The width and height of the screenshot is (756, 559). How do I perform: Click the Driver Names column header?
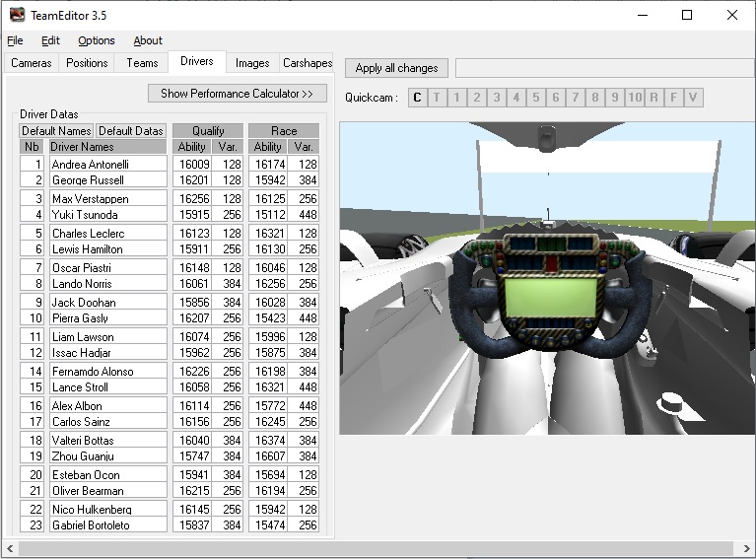point(108,147)
